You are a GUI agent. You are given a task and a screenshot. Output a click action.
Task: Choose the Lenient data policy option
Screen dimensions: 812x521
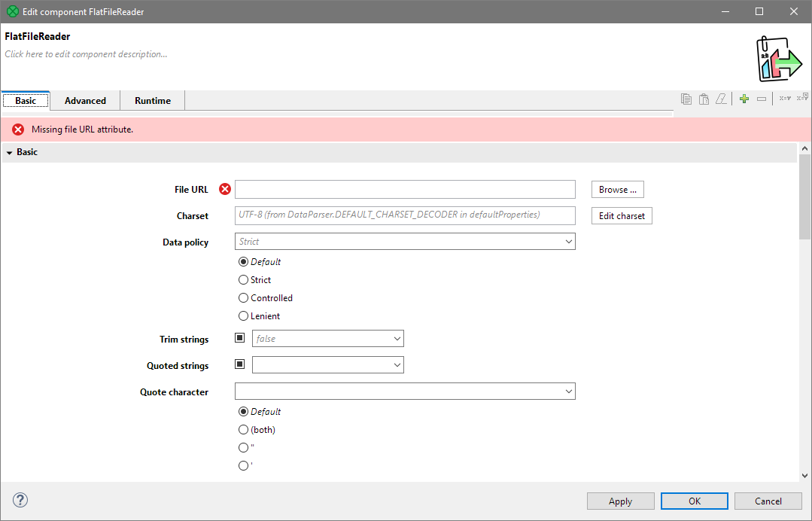[x=243, y=316]
